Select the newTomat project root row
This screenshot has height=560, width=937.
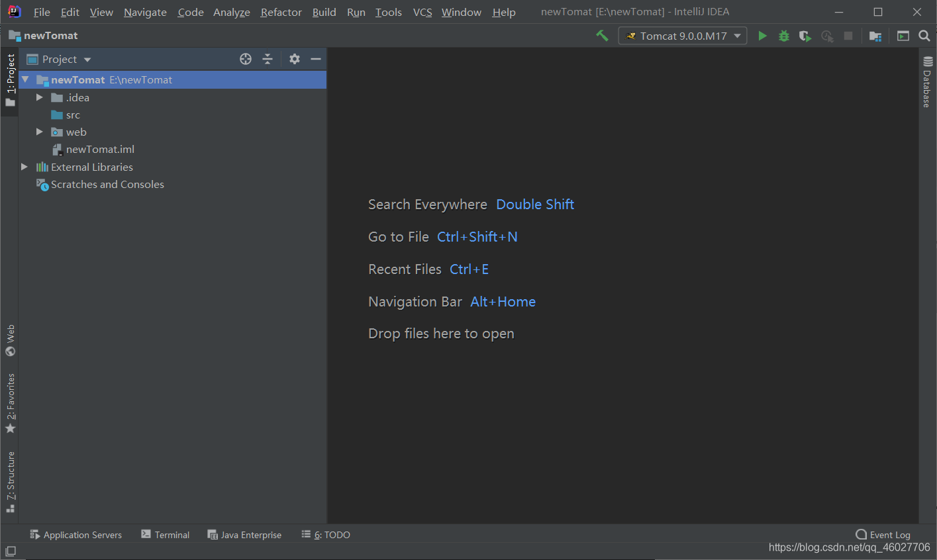172,79
